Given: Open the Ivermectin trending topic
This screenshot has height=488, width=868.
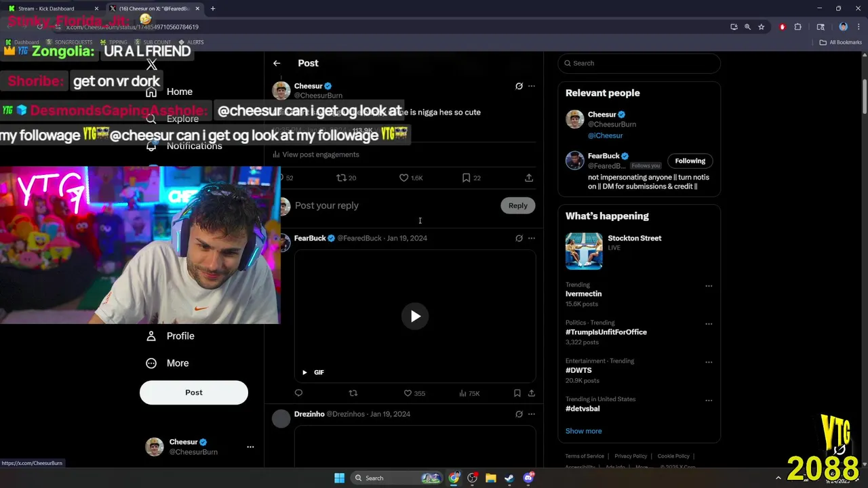Looking at the screenshot, I should point(583,294).
